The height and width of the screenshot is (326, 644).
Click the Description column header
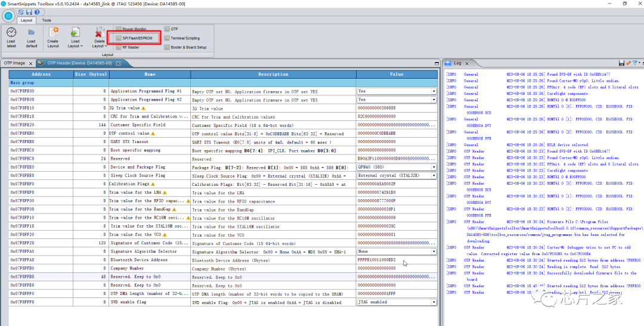pyautogui.click(x=274, y=74)
